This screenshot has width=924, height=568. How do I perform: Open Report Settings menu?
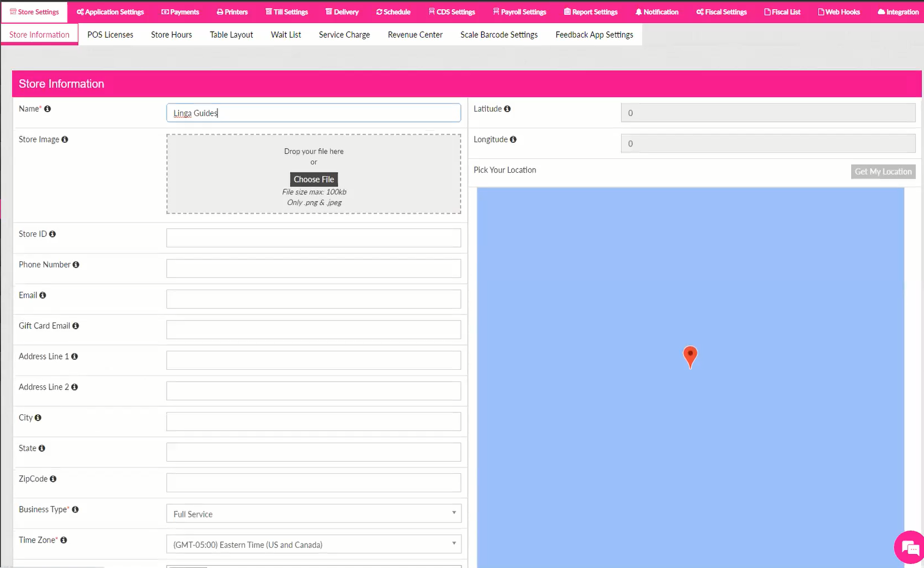tap(590, 12)
